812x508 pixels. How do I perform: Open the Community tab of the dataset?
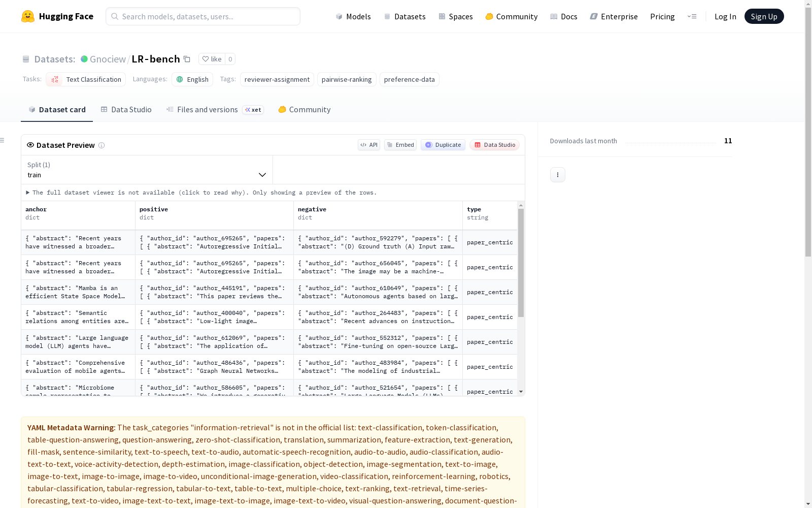point(304,110)
